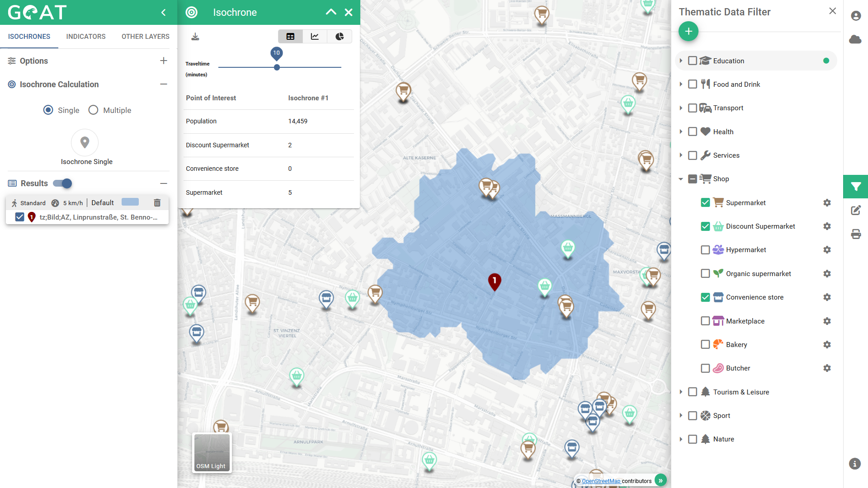
Task: Click the Isochrone Single location pin
Action: [x=85, y=143]
